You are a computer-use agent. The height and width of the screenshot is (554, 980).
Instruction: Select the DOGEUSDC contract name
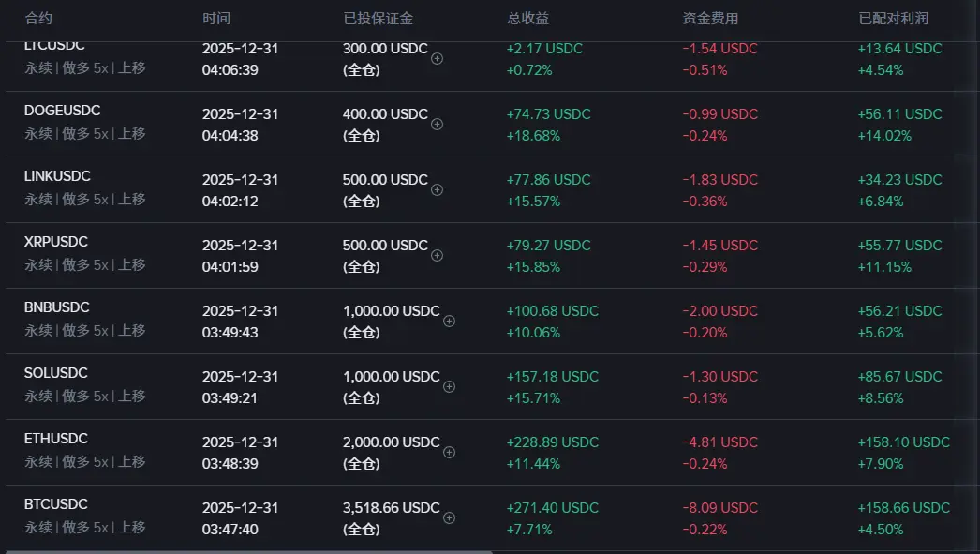(x=62, y=111)
